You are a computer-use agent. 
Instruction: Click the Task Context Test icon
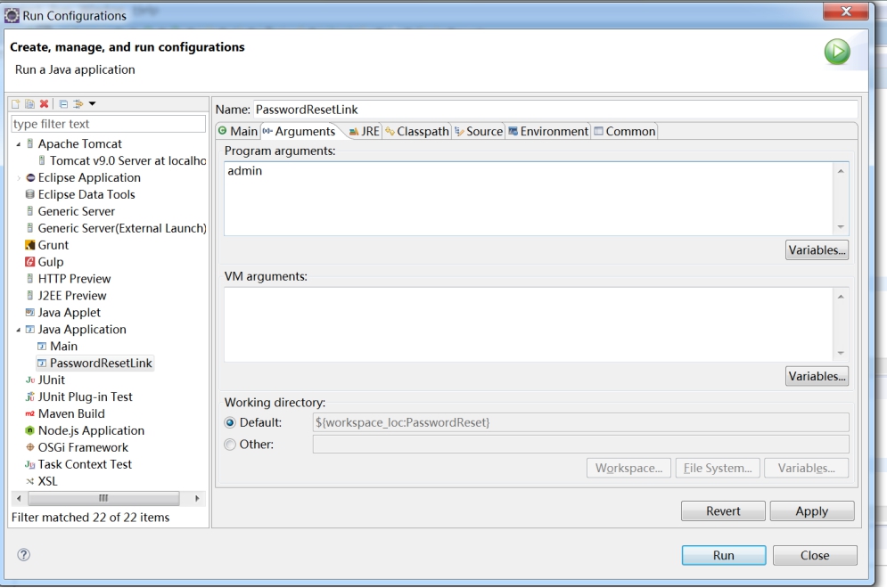tap(30, 464)
